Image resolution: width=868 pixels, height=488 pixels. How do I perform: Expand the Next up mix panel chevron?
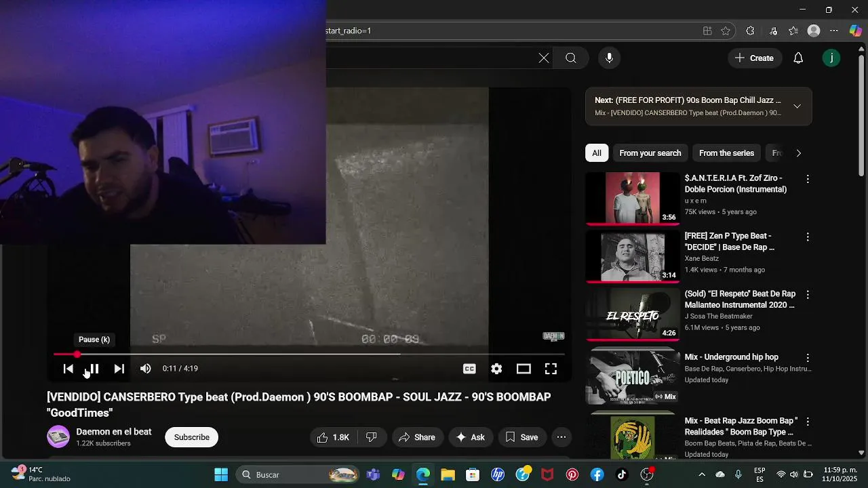pos(797,106)
